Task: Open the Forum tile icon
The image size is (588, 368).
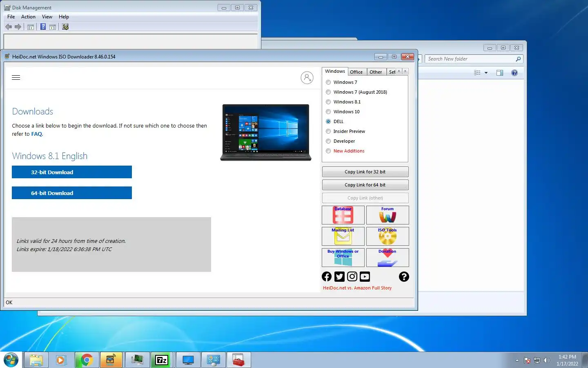Action: click(388, 215)
